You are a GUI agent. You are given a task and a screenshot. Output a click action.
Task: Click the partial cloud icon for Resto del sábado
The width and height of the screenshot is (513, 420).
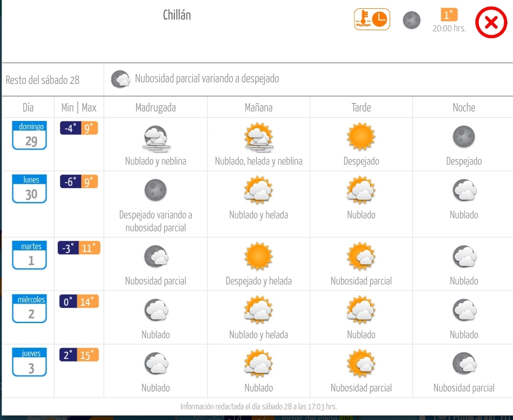pyautogui.click(x=121, y=80)
